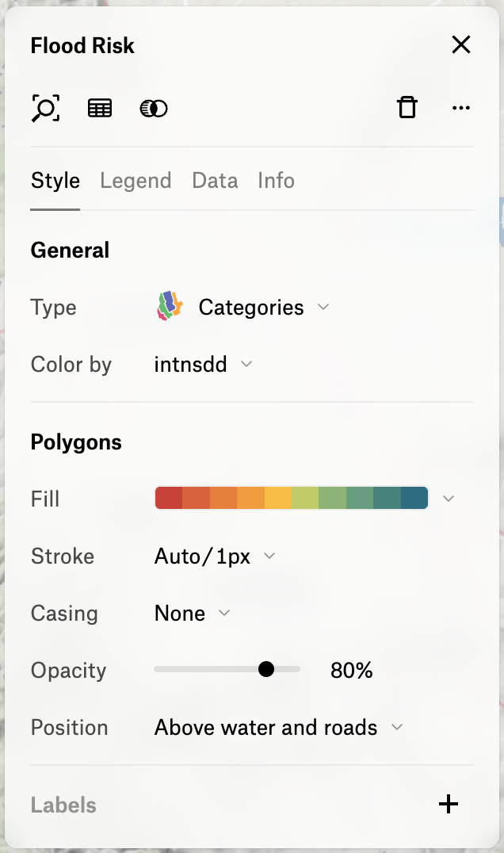Go to the Info tab
The width and height of the screenshot is (504, 853).
[x=277, y=181]
